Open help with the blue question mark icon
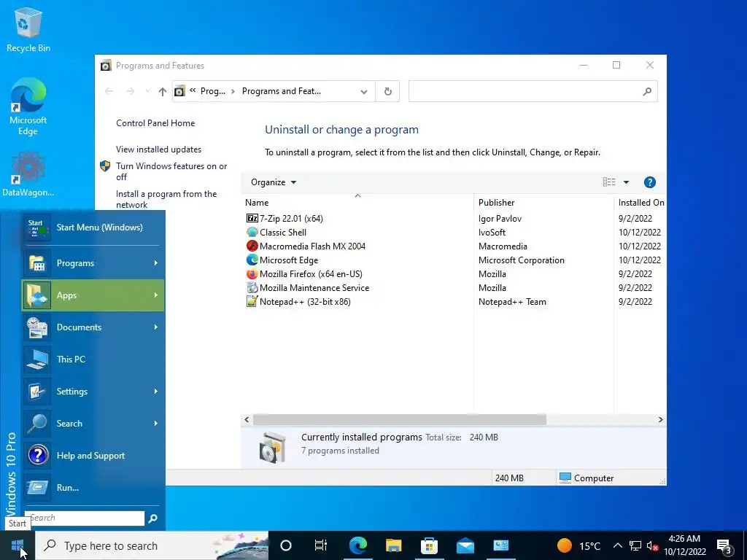Screen dimensions: 747x560 coord(649,182)
